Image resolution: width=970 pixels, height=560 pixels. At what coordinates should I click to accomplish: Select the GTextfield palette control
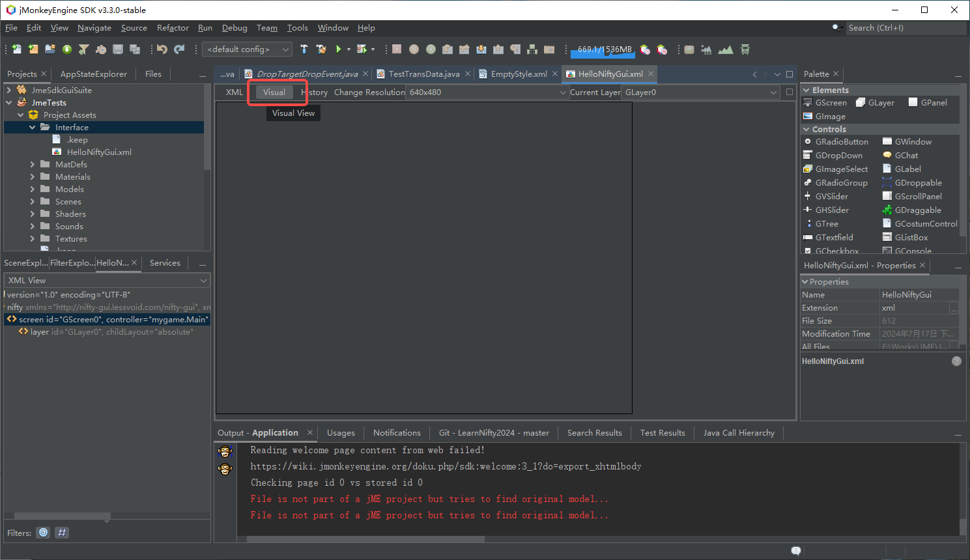coord(829,238)
